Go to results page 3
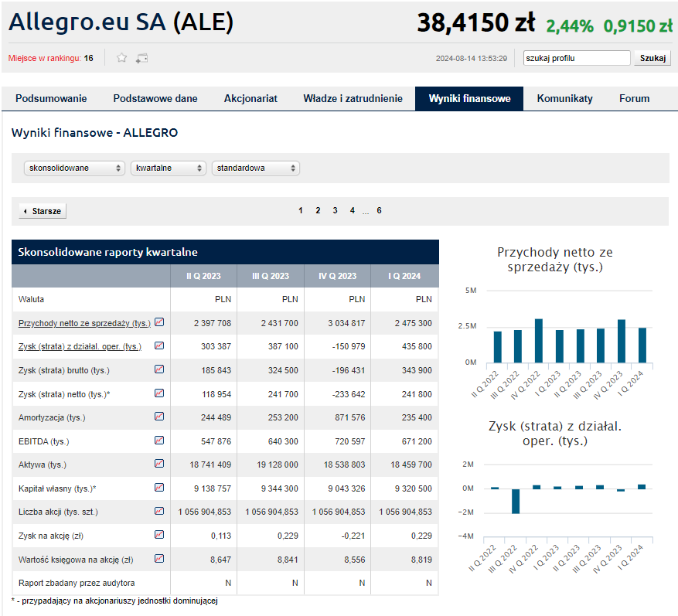 tap(335, 210)
